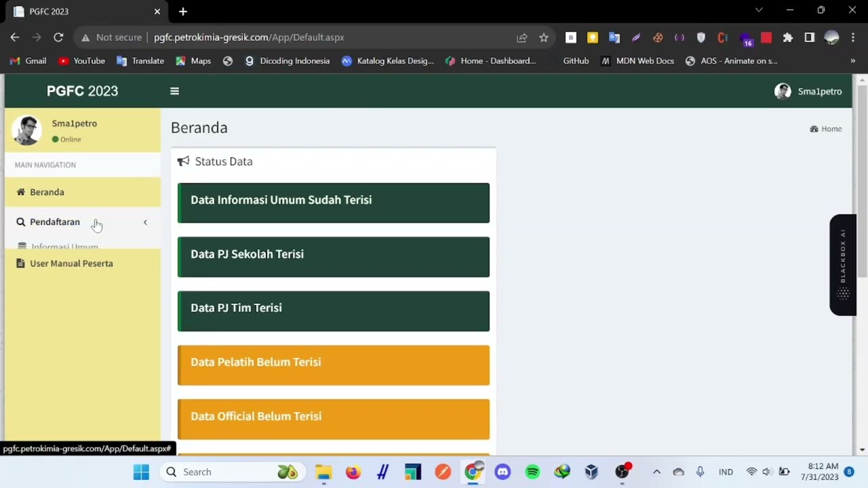Image resolution: width=868 pixels, height=488 pixels.
Task: Open the Windows Start menu
Action: pos(141,472)
